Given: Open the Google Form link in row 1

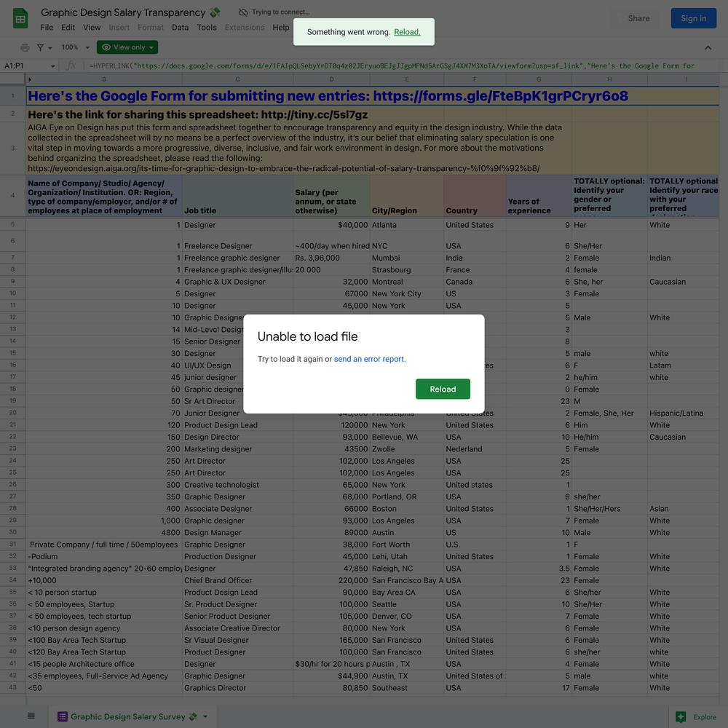Looking at the screenshot, I should pos(501,96).
